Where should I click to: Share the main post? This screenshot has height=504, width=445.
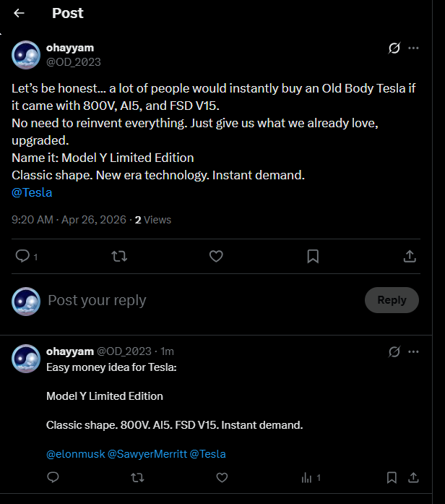pos(409,256)
